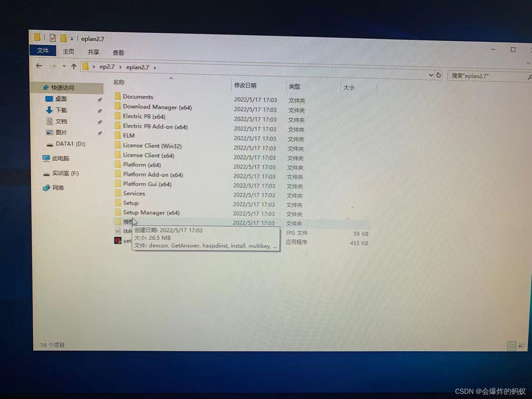Image resolution: width=532 pixels, height=399 pixels.
Task: Navigate to ep2.7 in the address bar
Action: (107, 66)
